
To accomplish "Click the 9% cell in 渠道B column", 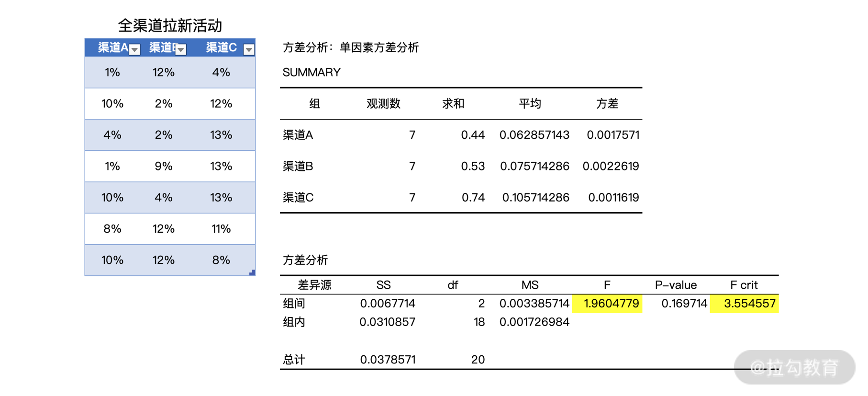I will tap(164, 166).
